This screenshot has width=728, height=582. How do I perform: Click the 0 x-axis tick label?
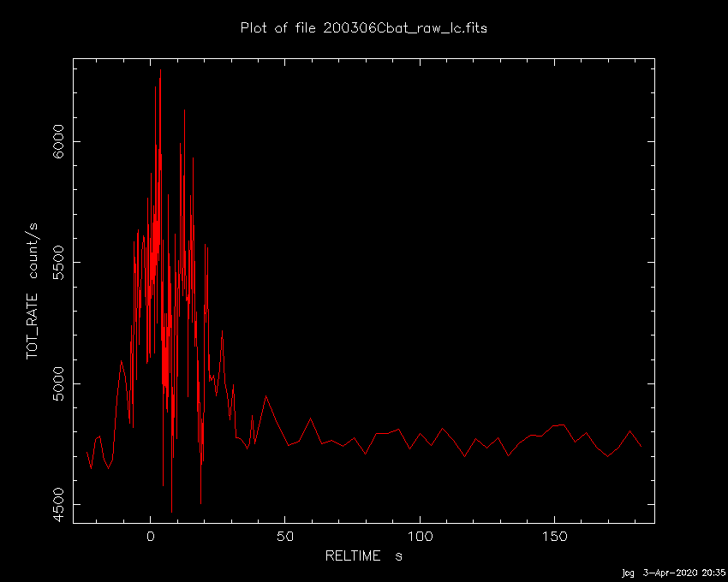pyautogui.click(x=151, y=537)
